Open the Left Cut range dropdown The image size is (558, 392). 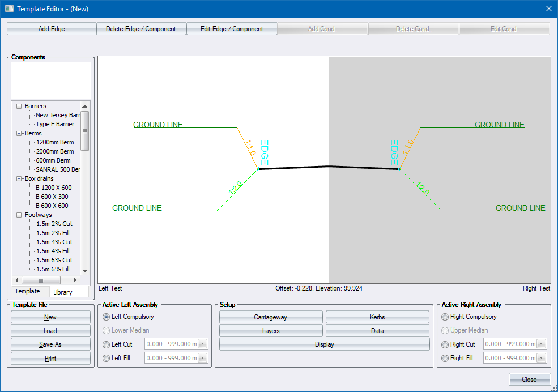(203, 344)
